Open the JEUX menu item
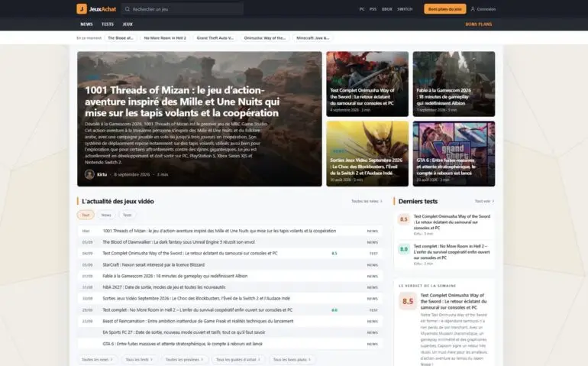588x366 pixels. tap(128, 24)
